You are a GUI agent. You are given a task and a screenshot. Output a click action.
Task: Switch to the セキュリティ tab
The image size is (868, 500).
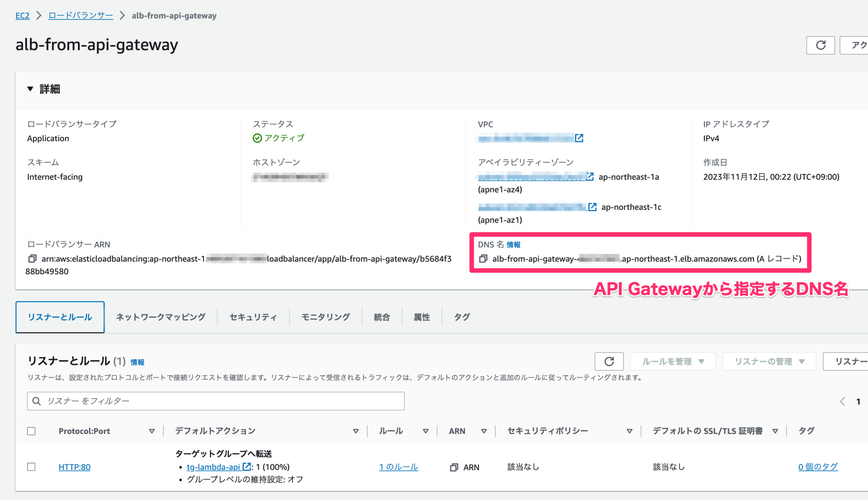click(253, 317)
